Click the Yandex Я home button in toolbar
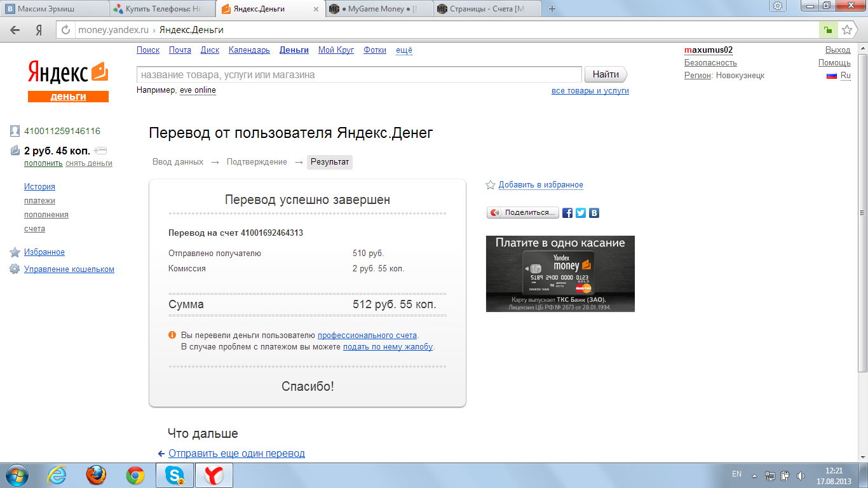This screenshot has width=868, height=488. point(39,30)
